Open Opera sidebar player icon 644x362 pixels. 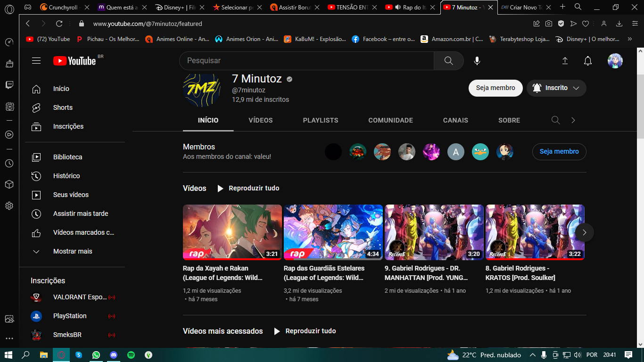[9, 134]
